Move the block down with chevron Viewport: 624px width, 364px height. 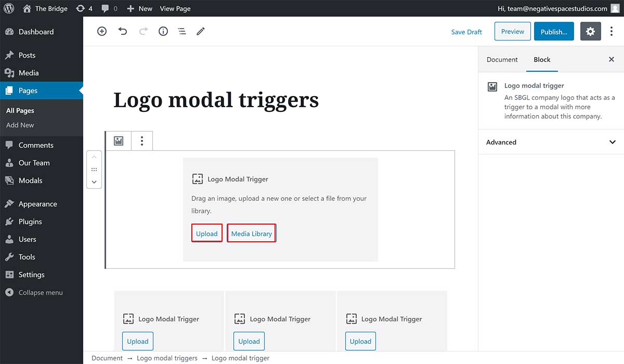[94, 182]
